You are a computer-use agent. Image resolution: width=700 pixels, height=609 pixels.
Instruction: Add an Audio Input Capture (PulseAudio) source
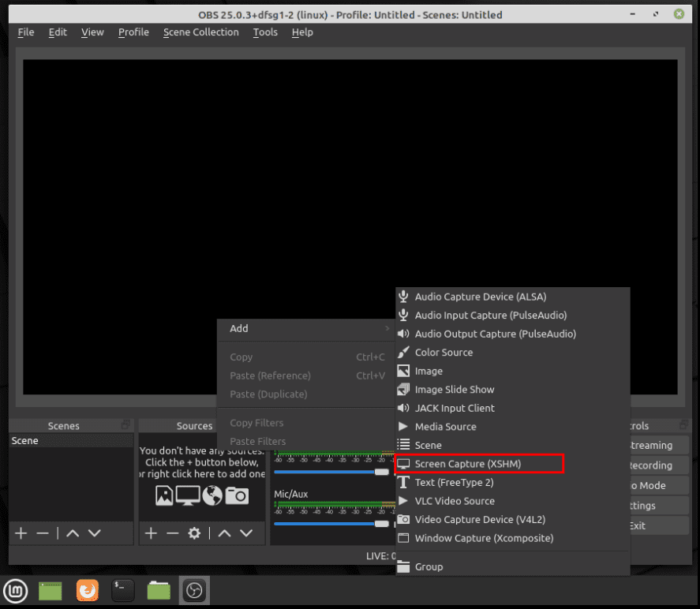coord(490,316)
